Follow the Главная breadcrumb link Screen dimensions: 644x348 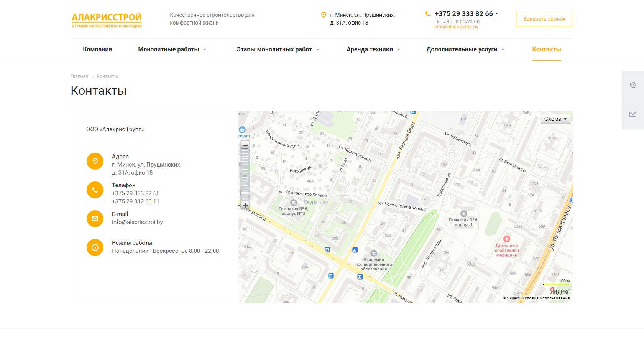(x=79, y=76)
